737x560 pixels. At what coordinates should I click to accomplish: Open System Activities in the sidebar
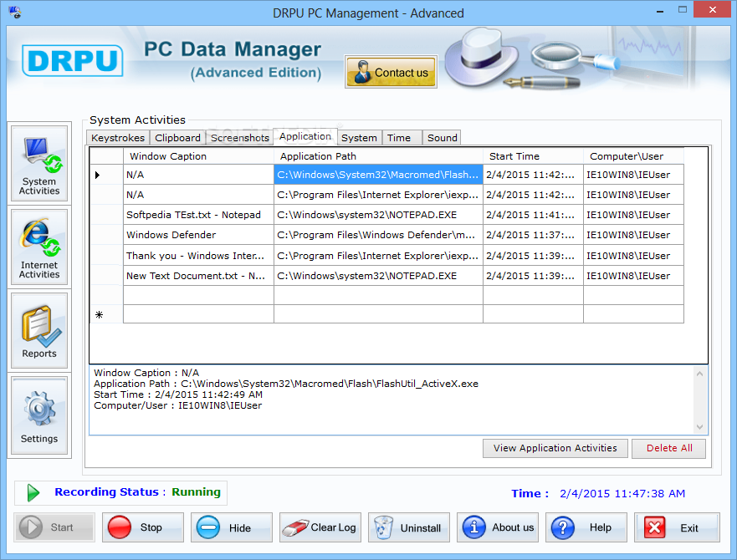39,164
